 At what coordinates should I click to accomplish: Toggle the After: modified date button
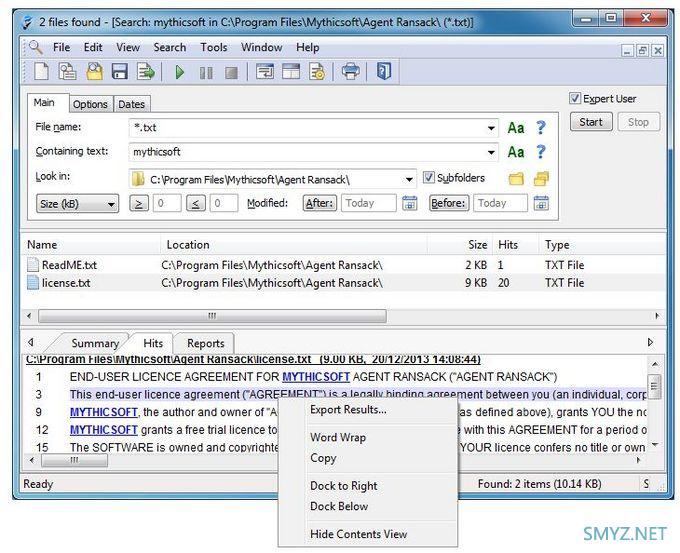click(319, 203)
